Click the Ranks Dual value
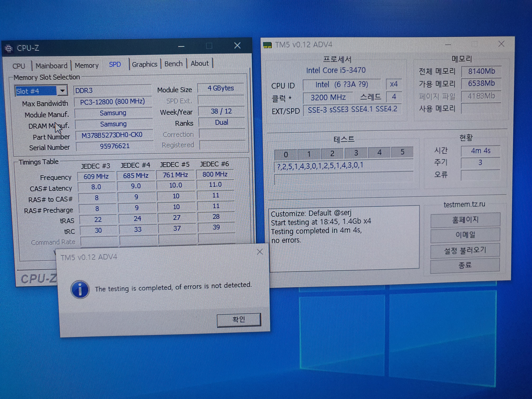Screen dimensions: 532x399 pyautogui.click(x=222, y=122)
